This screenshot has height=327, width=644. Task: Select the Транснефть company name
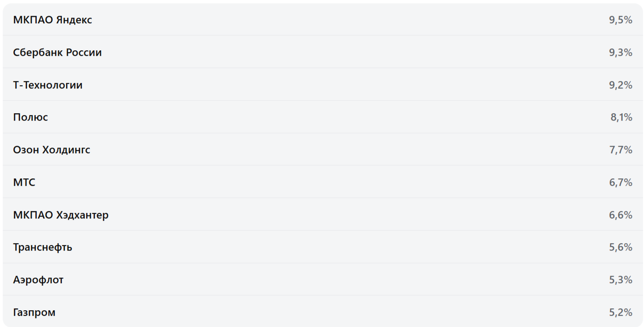pos(42,247)
